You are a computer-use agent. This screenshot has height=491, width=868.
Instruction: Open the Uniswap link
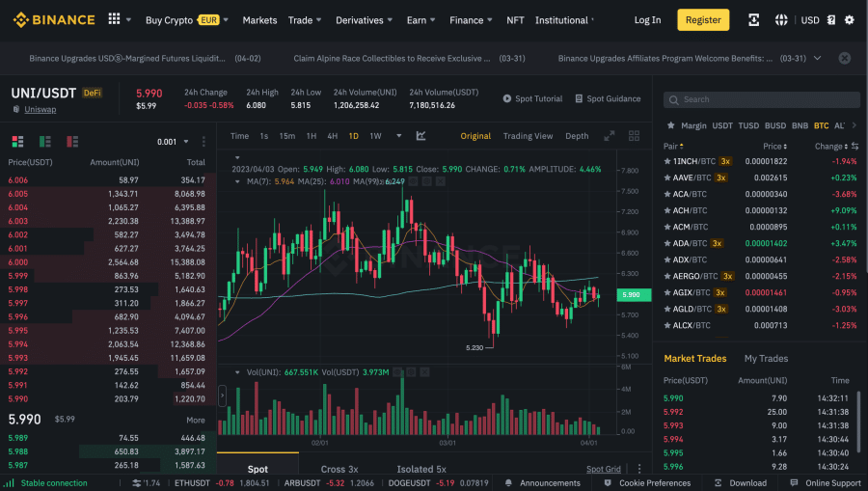point(40,109)
